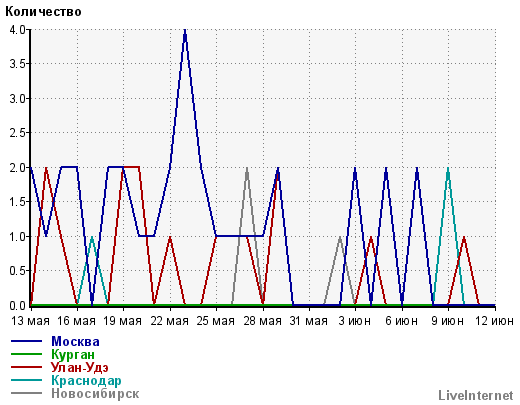The image size is (520, 405).
Task: Click the Курган legend label
Action: point(73,354)
